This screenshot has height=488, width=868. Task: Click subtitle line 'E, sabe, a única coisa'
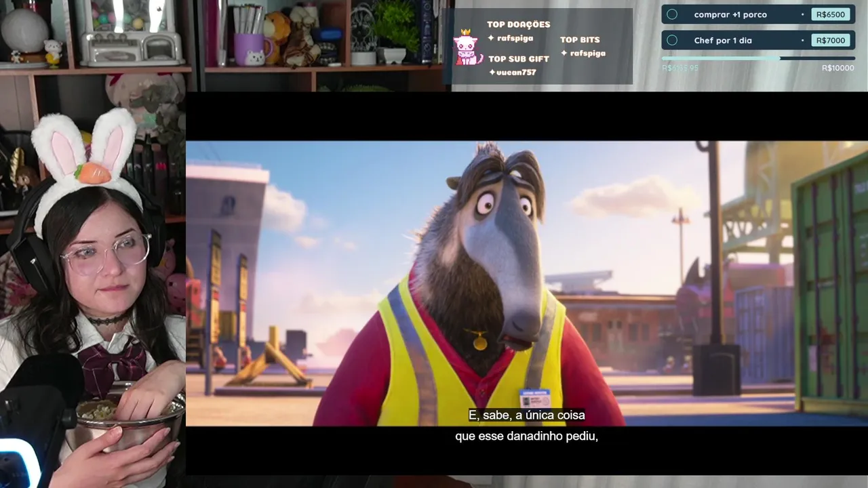[527, 415]
